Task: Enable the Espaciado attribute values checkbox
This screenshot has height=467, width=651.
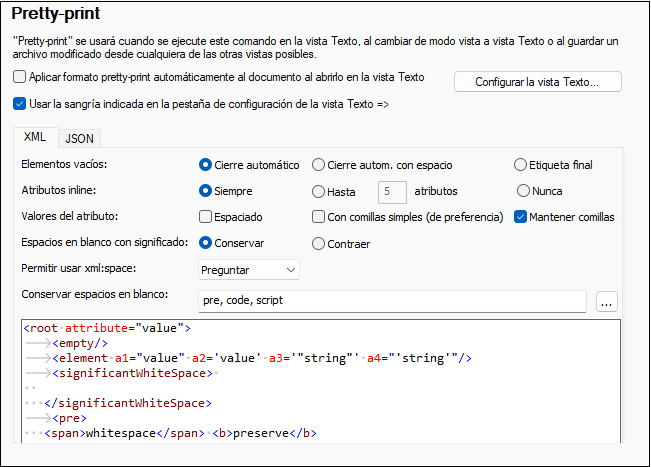Action: 206,217
